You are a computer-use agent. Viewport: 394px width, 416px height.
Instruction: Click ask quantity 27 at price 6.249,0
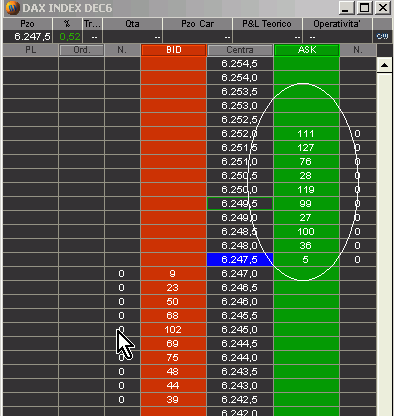(x=306, y=218)
